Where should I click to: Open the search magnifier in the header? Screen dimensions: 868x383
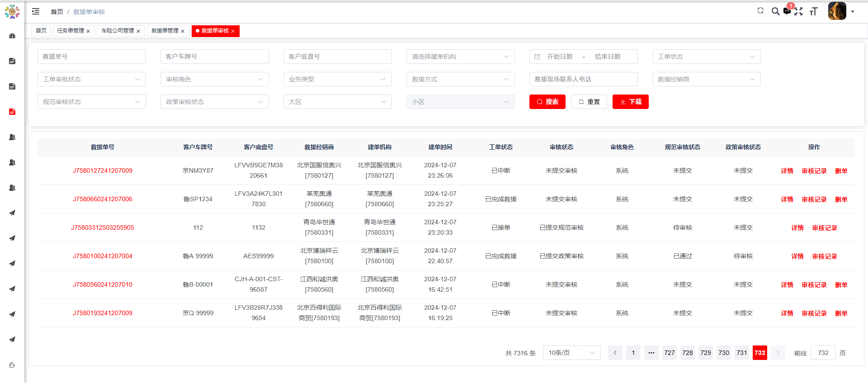click(775, 11)
